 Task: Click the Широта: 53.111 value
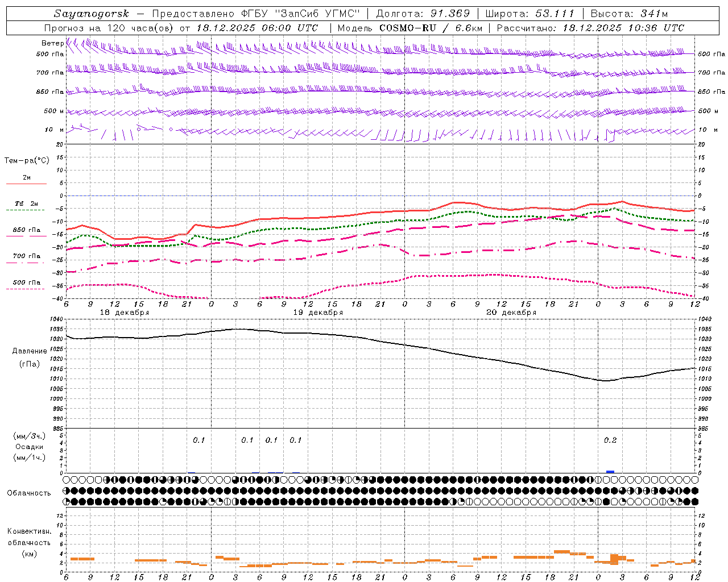click(x=531, y=14)
